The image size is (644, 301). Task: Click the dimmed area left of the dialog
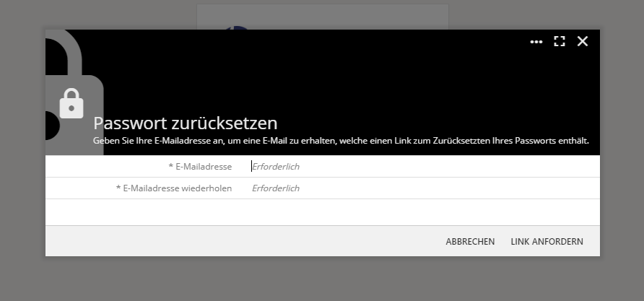pyautogui.click(x=22, y=144)
